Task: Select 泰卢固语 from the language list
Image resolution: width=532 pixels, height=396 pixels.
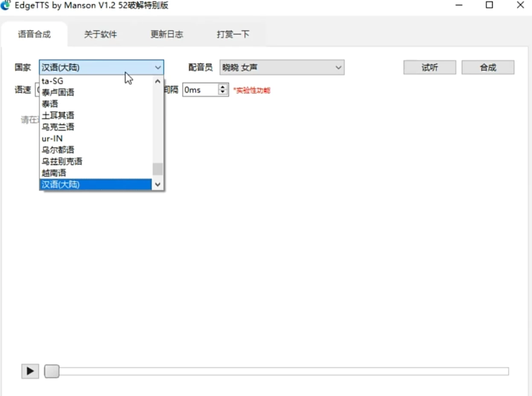Action: [x=96, y=92]
